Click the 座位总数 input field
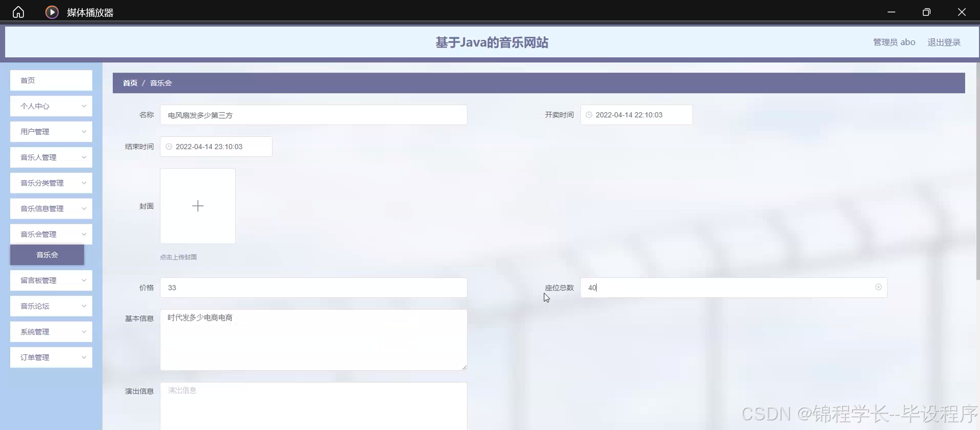The width and height of the screenshot is (980, 430). coord(733,288)
